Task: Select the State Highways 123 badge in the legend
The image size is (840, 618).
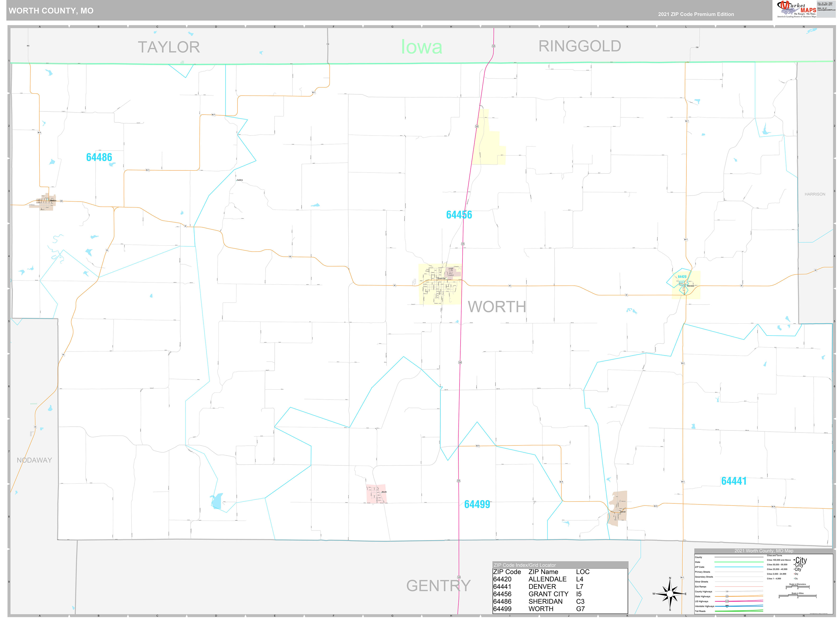Action: pyautogui.click(x=727, y=597)
